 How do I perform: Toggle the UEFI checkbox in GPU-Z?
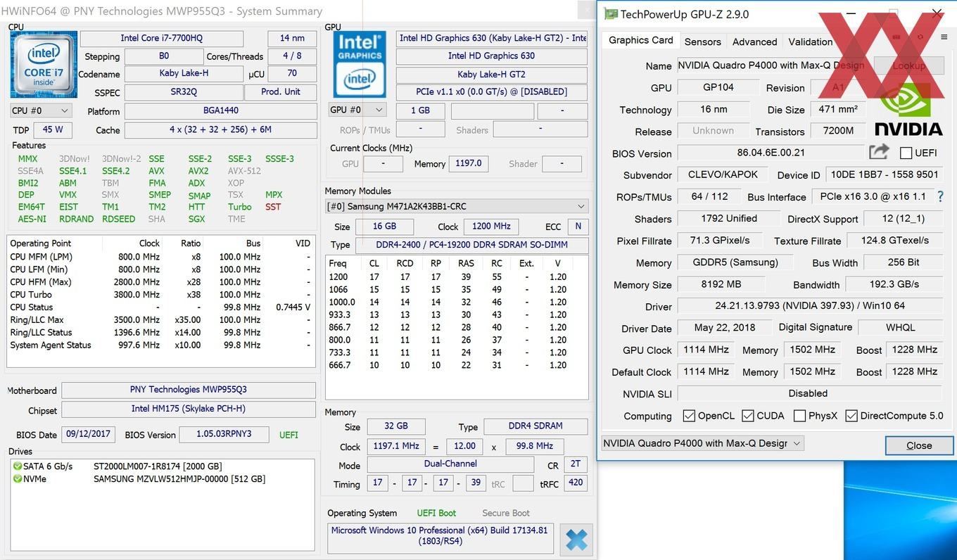pyautogui.click(x=906, y=153)
